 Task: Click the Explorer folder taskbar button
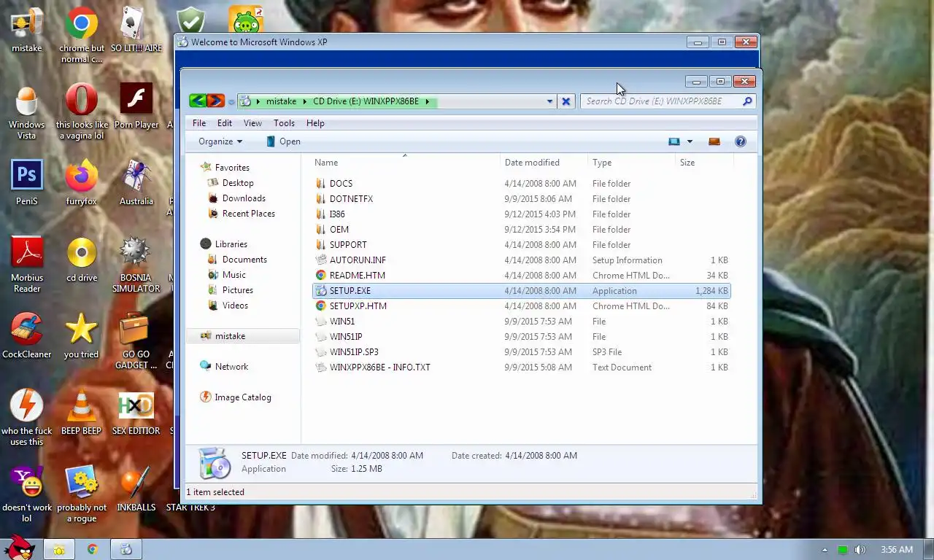click(x=58, y=549)
